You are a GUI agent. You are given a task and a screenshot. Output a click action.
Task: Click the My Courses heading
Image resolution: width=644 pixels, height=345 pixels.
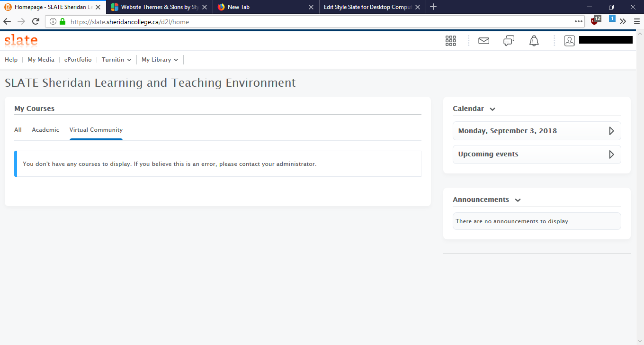[34, 109]
